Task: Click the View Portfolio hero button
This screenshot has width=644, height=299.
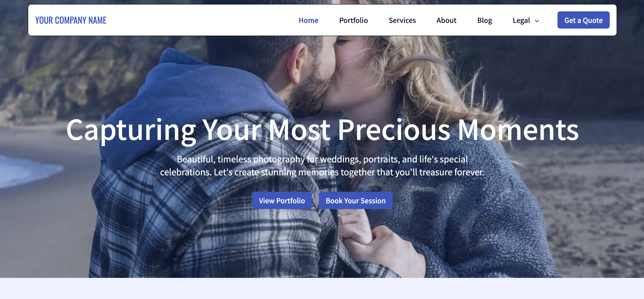Action: pyautogui.click(x=282, y=201)
